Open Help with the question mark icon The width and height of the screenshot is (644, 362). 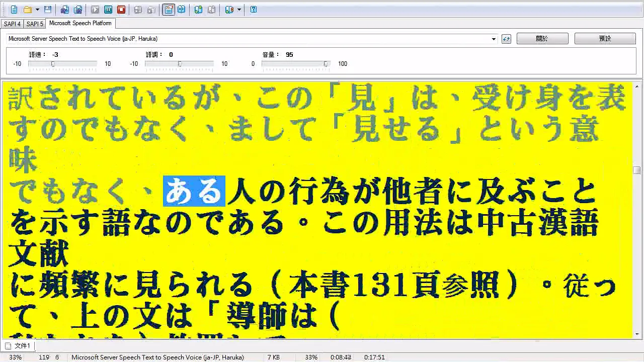(x=254, y=10)
